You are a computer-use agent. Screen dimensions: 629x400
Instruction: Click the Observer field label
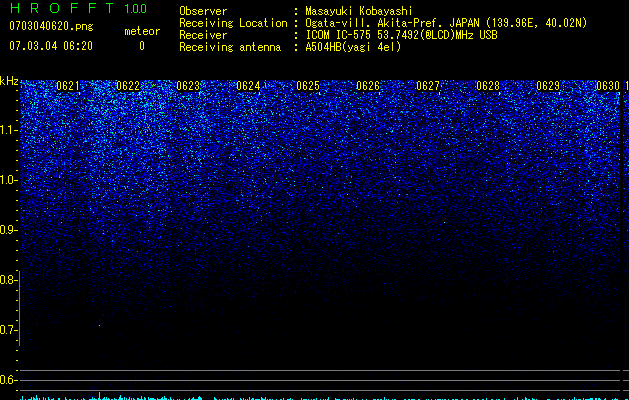203,11
